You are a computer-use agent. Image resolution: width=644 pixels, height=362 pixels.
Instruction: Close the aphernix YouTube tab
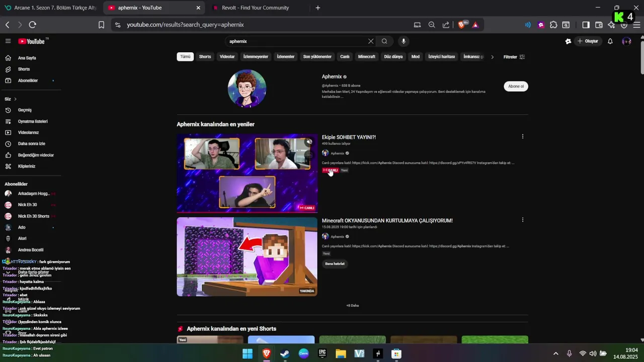(198, 8)
